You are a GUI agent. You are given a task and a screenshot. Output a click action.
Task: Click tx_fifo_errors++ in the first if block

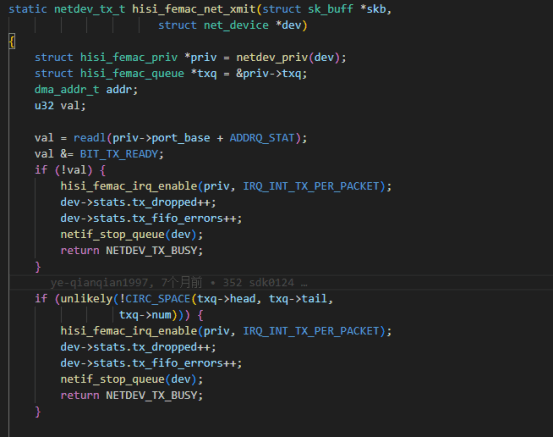(x=184, y=218)
